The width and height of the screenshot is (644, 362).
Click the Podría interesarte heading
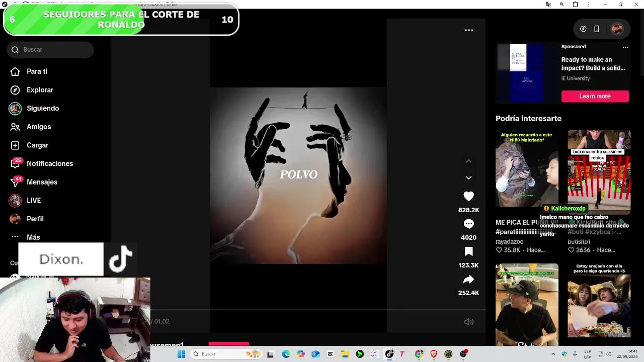[x=528, y=119]
